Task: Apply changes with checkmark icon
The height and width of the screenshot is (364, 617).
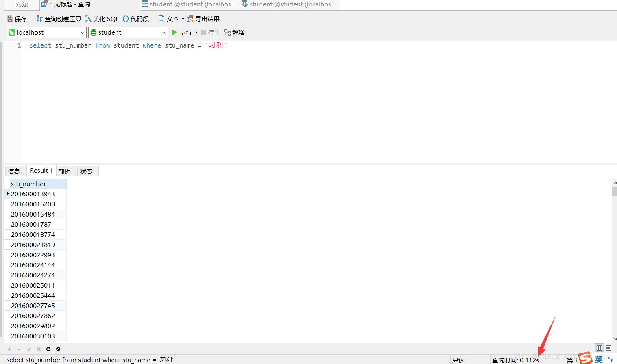Action: (x=29, y=349)
